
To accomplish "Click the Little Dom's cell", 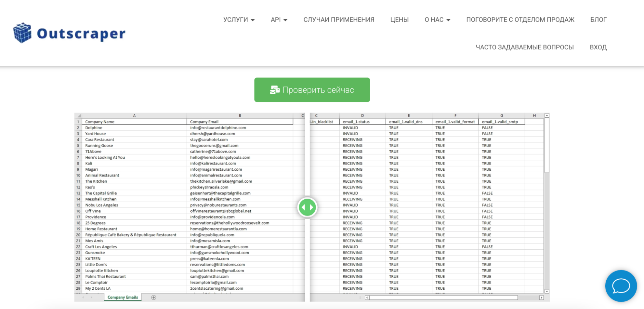I will [134, 264].
